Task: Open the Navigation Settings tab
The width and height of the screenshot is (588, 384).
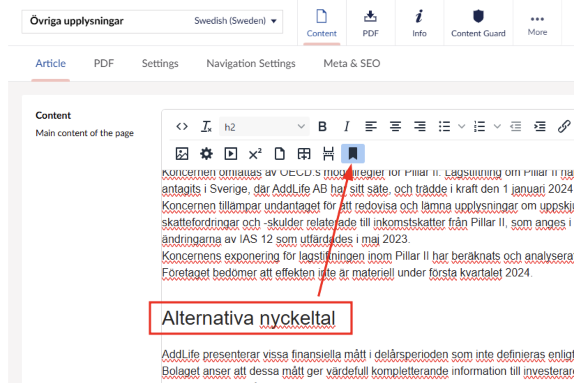Action: [x=251, y=64]
